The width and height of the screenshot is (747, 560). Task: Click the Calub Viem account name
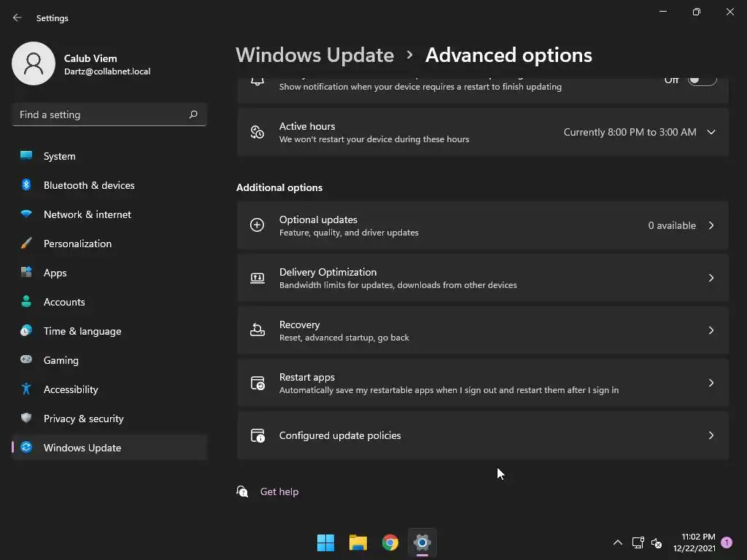[90, 58]
